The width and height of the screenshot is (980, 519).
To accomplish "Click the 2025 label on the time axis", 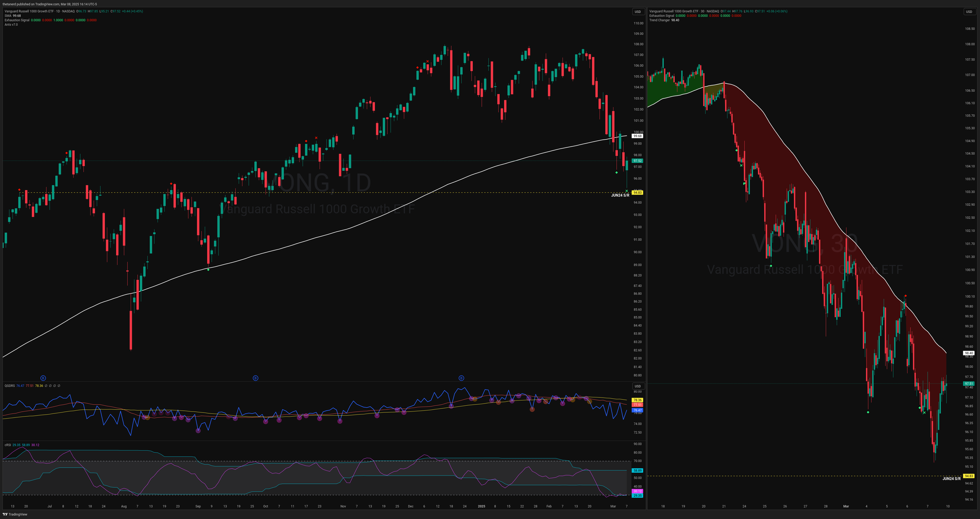I will point(482,506).
